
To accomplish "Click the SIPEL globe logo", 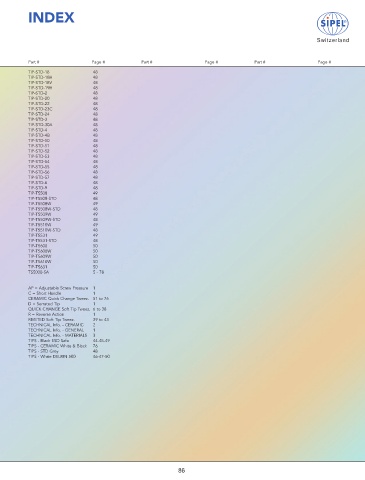I will point(332,23).
